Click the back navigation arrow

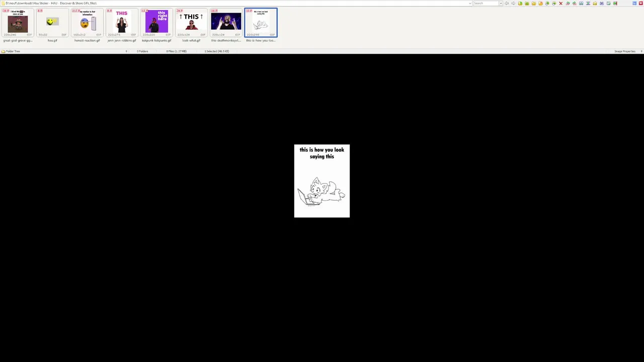(507, 4)
